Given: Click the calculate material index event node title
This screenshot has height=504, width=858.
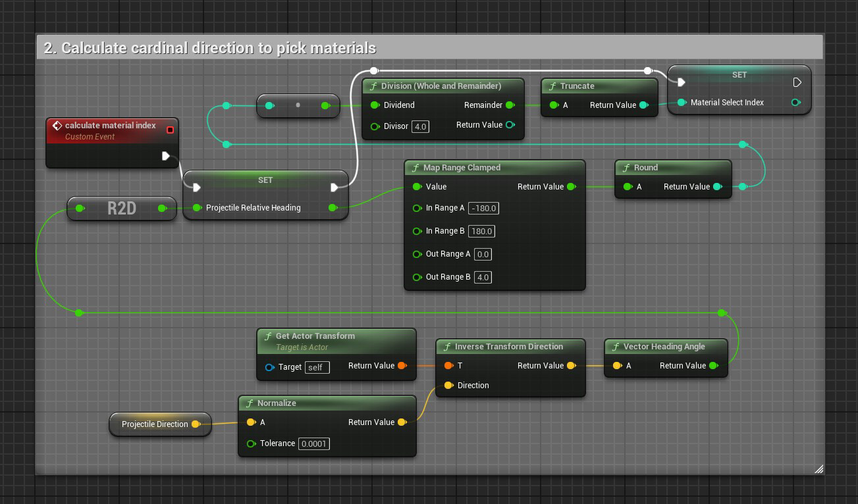Looking at the screenshot, I should tap(111, 125).
